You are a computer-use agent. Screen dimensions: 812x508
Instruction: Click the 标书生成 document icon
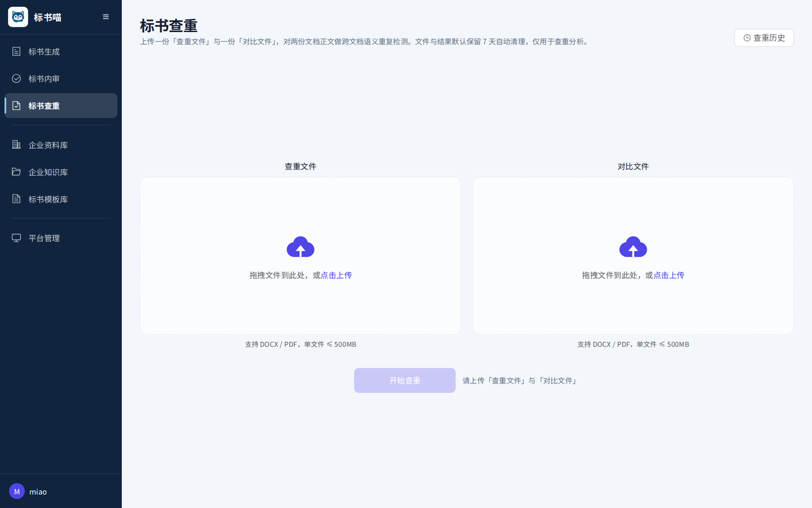tap(16, 51)
